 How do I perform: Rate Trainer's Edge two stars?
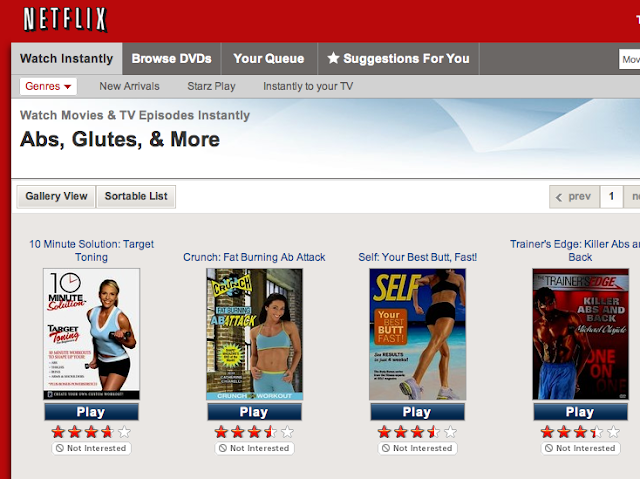coord(564,432)
